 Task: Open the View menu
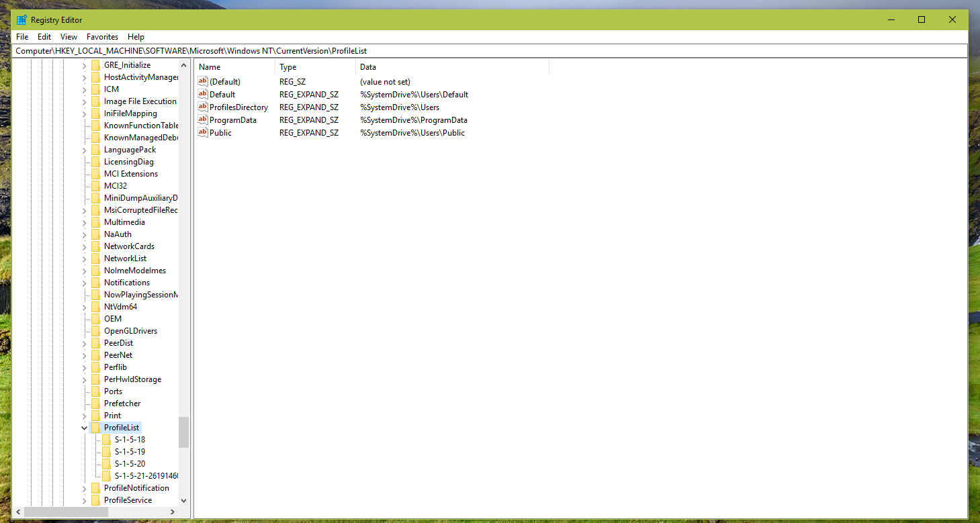point(69,37)
